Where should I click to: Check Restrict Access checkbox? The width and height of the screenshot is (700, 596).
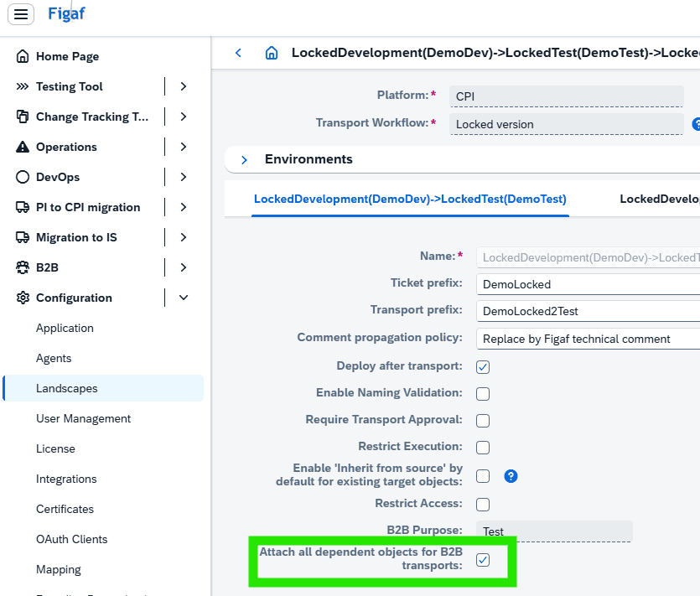483,505
